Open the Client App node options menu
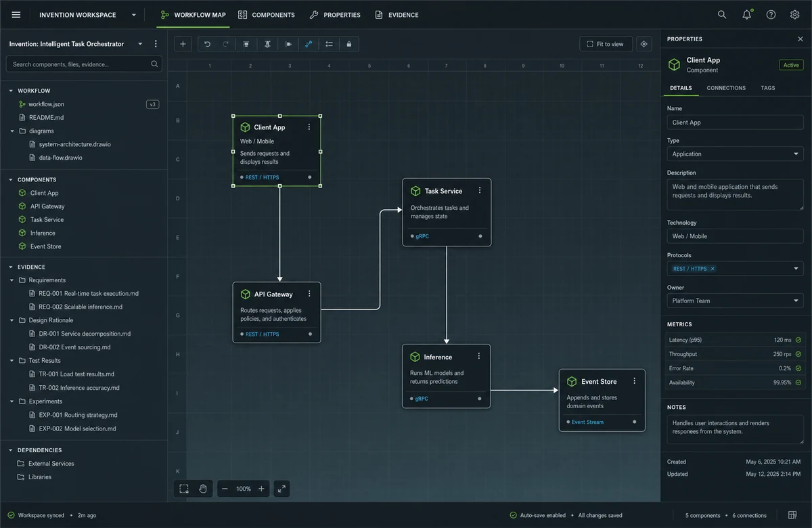Viewport: 812px width, 528px height. [x=309, y=127]
